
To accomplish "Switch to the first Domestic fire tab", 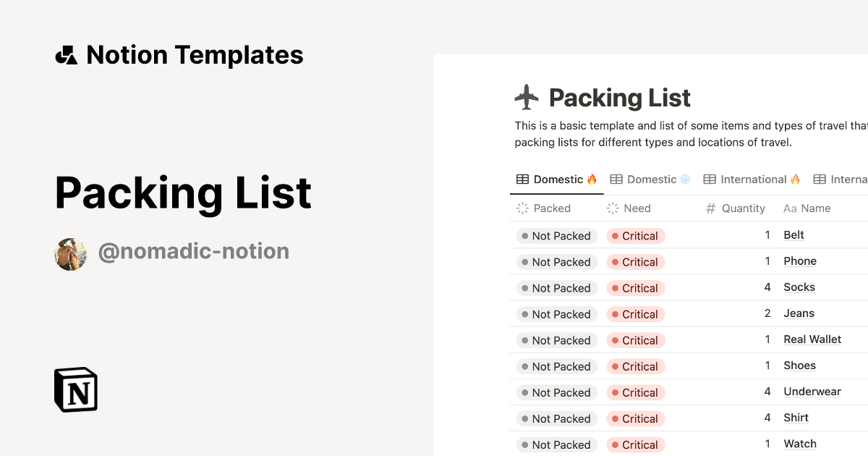I will 556,180.
